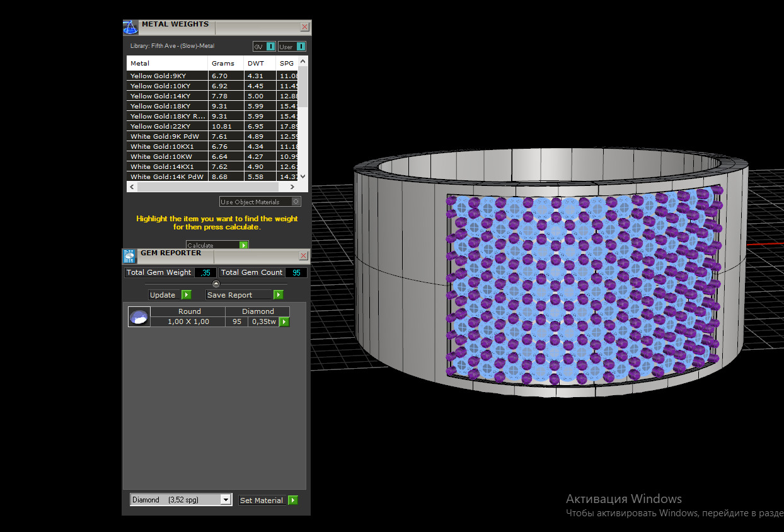
Task: Select the White Gold:10KW row
Action: [x=213, y=156]
